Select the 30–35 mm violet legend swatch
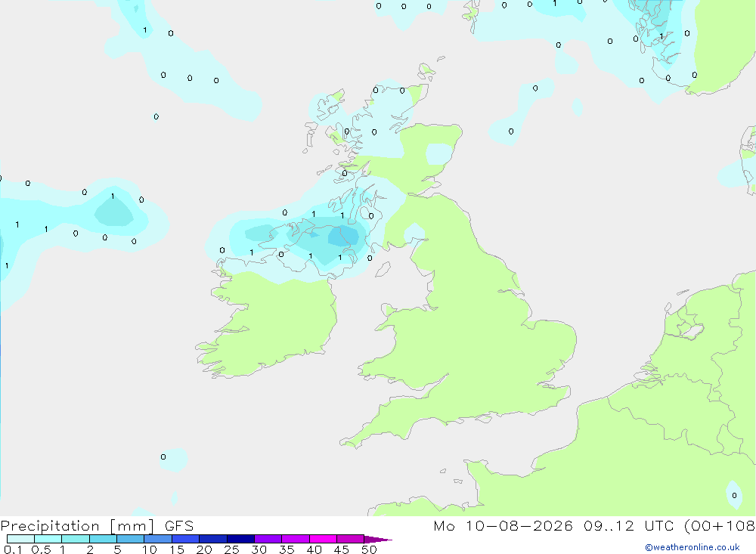This screenshot has height=554, width=756. point(268,539)
